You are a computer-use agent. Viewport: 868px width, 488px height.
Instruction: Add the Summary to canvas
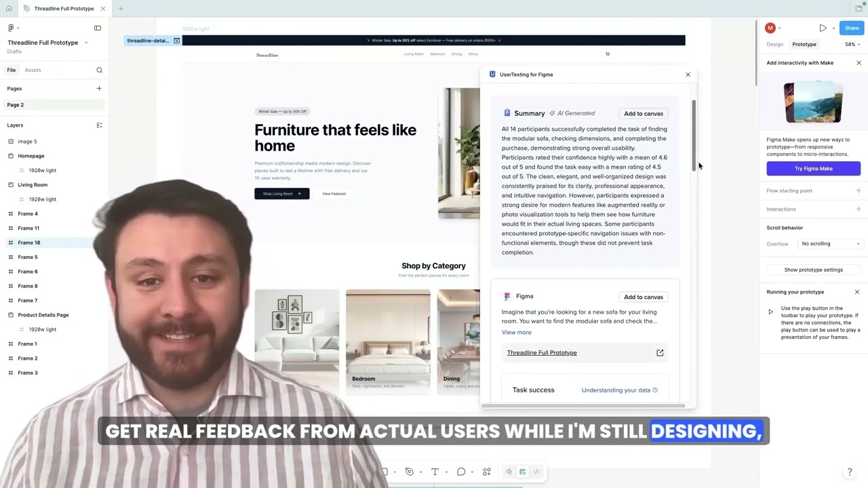[644, 113]
